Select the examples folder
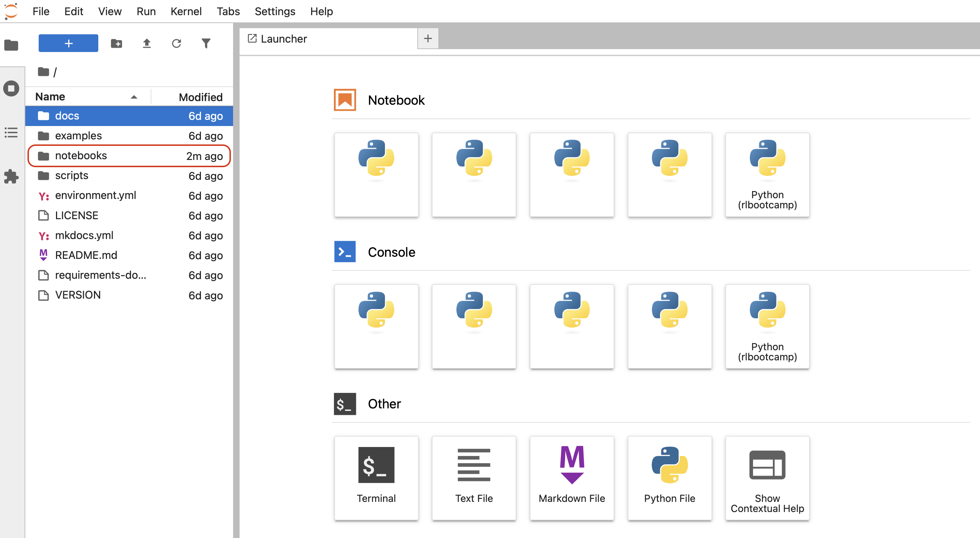The image size is (980, 538). point(129,136)
